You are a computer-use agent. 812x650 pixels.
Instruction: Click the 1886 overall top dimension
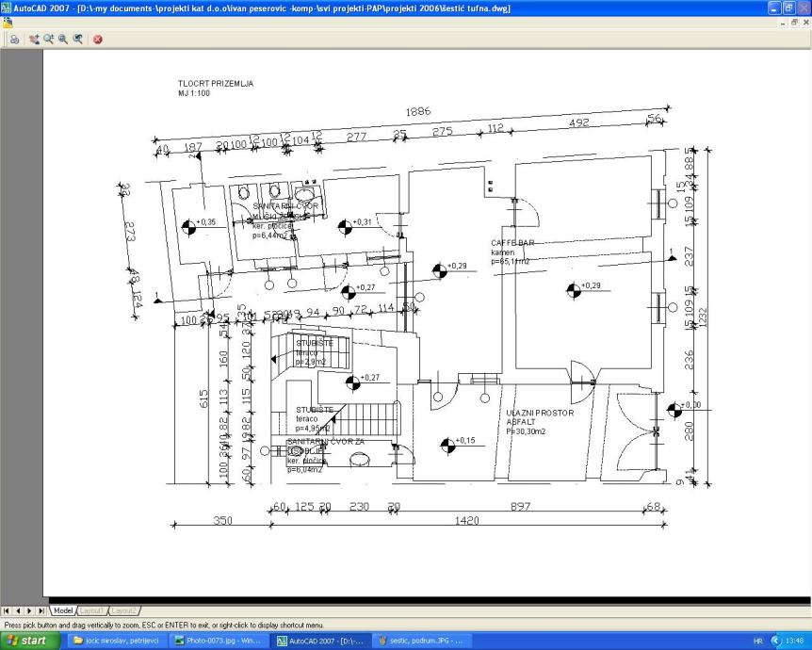click(418, 111)
